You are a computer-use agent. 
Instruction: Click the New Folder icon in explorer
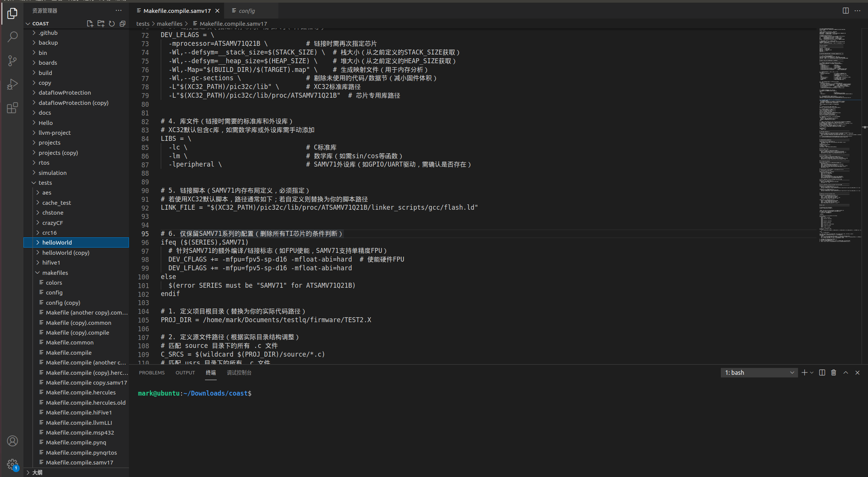101,23
